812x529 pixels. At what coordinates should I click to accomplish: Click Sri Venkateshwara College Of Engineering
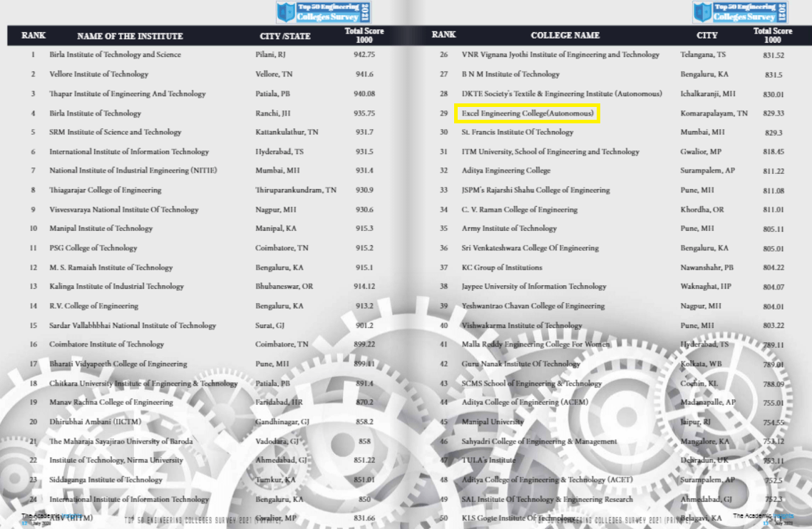[530, 248]
